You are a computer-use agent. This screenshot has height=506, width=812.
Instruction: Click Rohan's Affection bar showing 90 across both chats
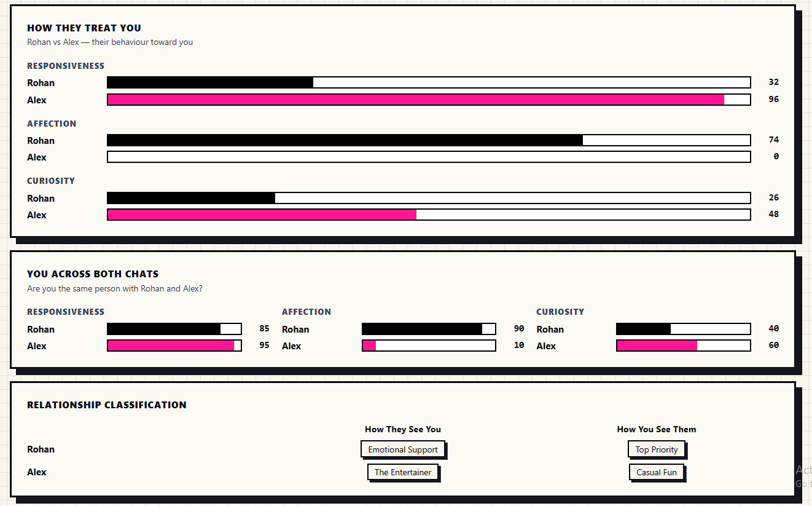pos(429,328)
